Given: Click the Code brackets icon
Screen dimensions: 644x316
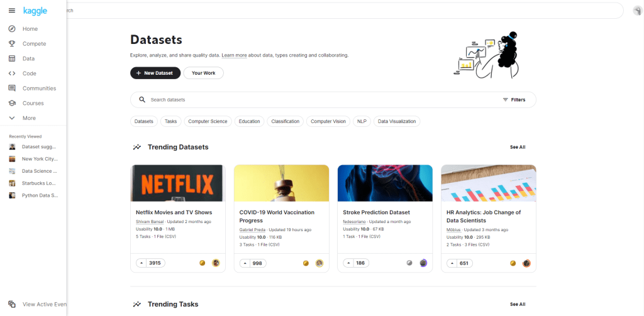Looking at the screenshot, I should [x=12, y=74].
